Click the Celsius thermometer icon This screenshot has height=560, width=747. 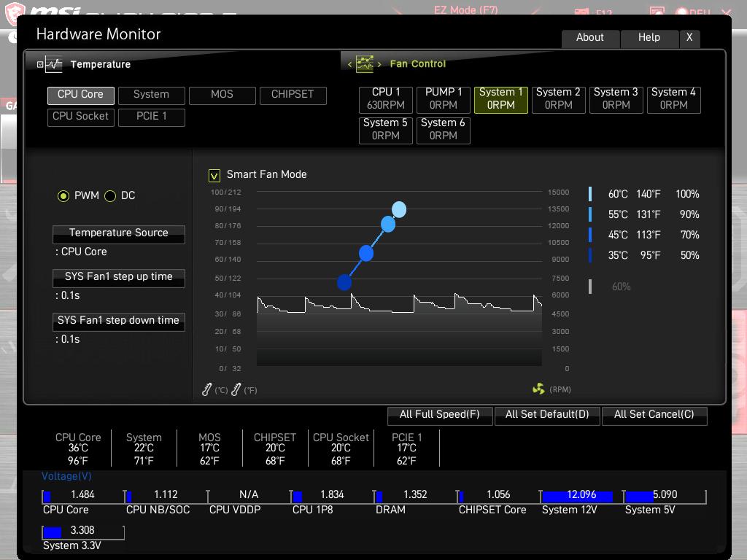click(x=206, y=389)
